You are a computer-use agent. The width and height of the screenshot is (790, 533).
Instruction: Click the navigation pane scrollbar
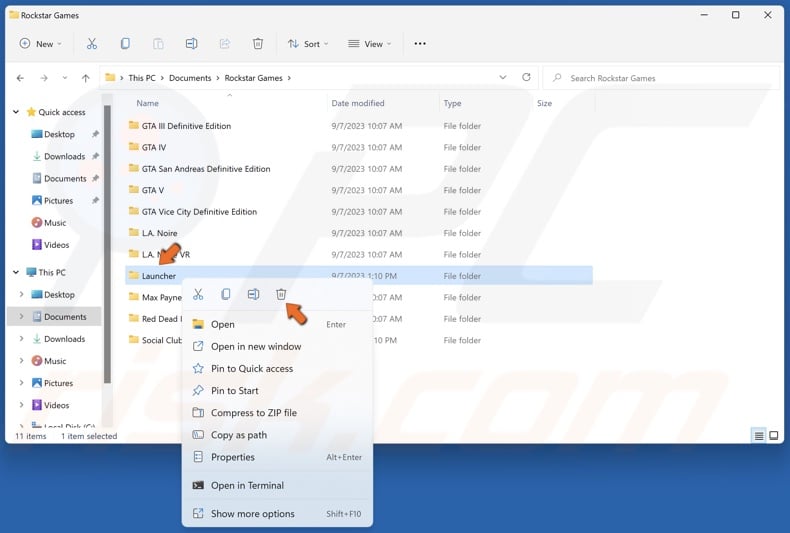coord(107,244)
